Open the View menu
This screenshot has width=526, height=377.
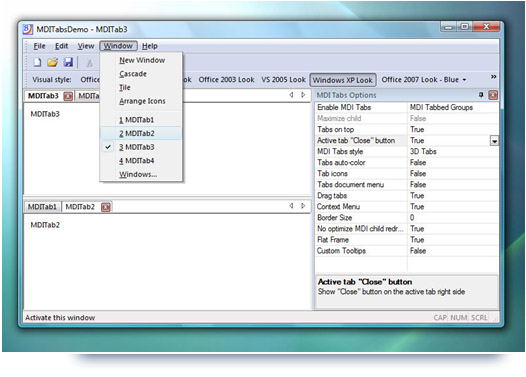click(86, 46)
